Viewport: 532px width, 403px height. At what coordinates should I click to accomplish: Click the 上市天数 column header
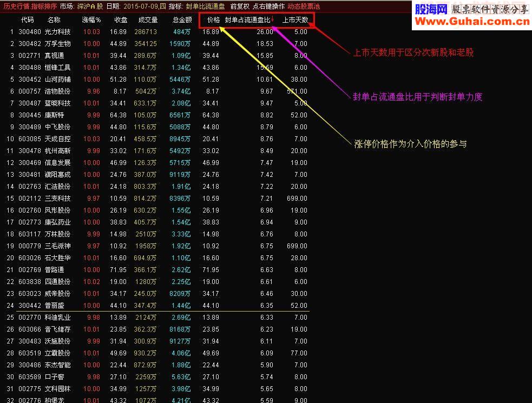click(x=295, y=20)
